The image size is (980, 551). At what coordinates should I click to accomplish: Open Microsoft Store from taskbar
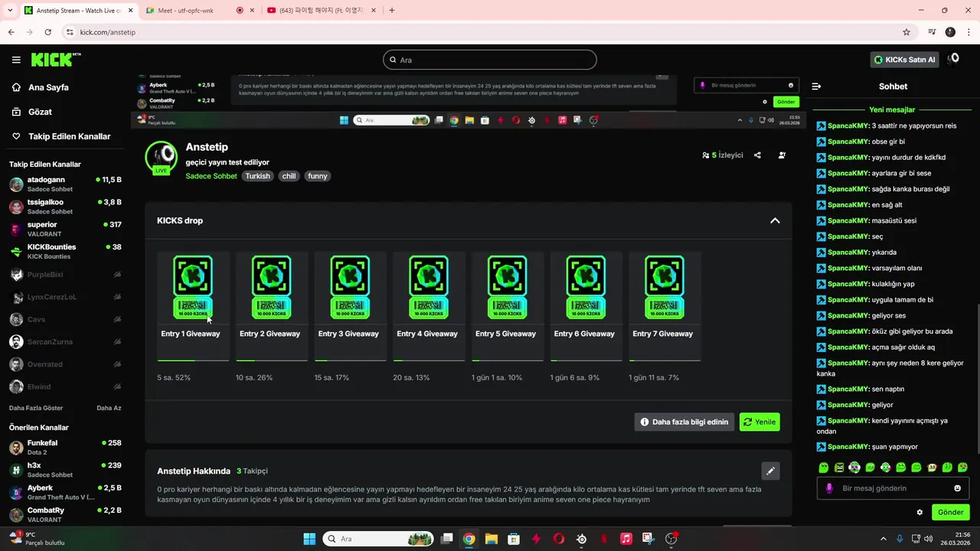click(x=514, y=539)
